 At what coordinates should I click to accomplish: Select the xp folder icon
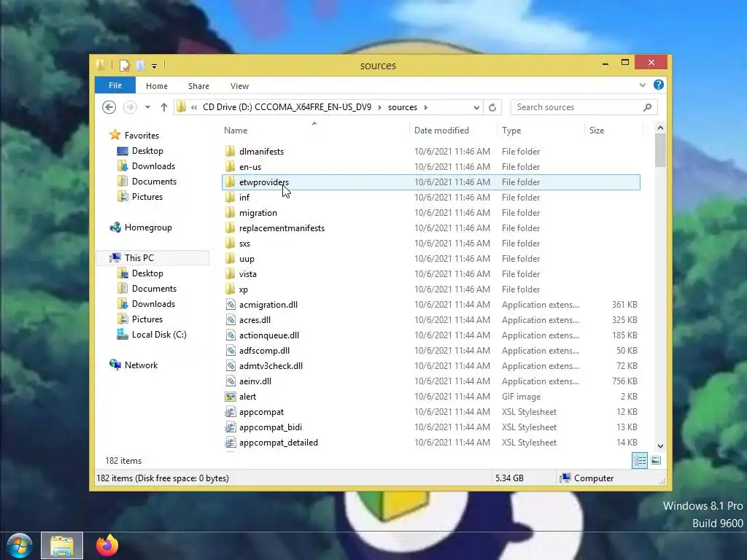[230, 289]
